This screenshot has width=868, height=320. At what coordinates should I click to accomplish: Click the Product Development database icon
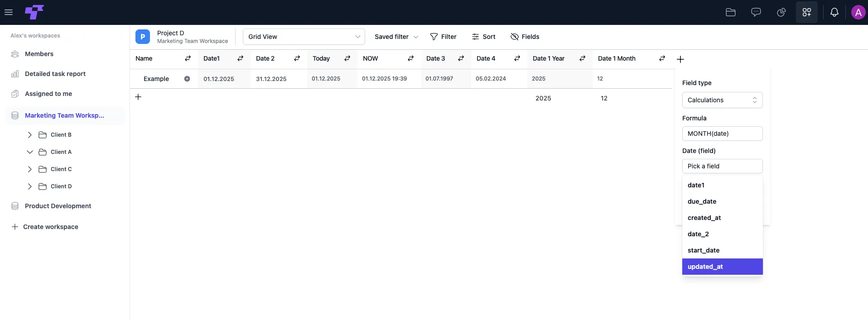coord(15,206)
